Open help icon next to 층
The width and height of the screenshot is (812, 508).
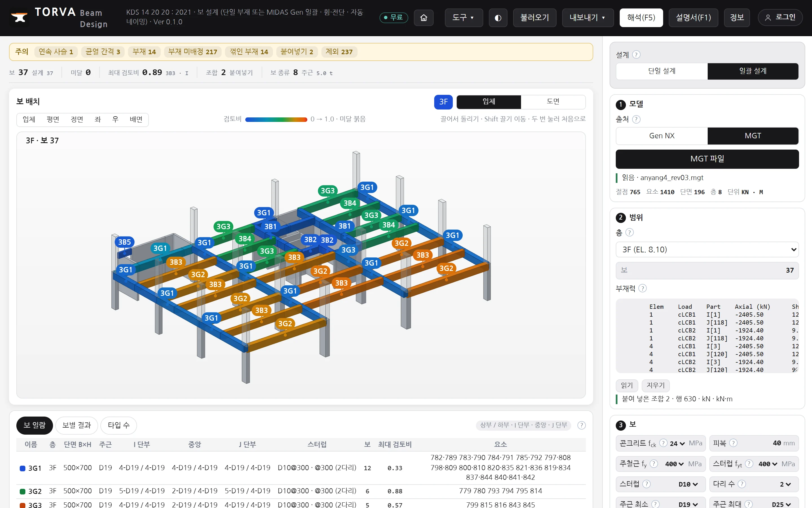pyautogui.click(x=630, y=232)
